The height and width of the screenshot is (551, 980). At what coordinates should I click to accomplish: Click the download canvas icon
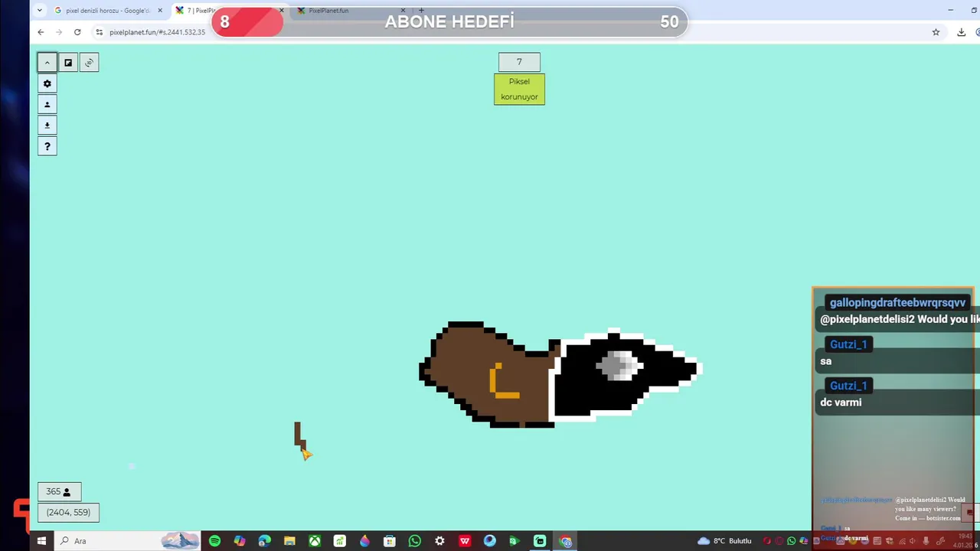click(x=47, y=126)
